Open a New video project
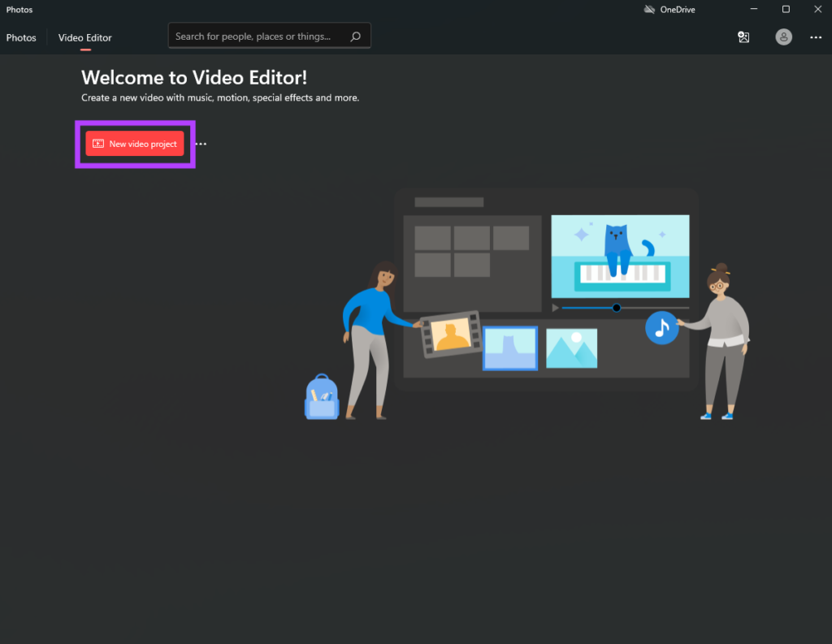The image size is (832, 644). coord(134,143)
